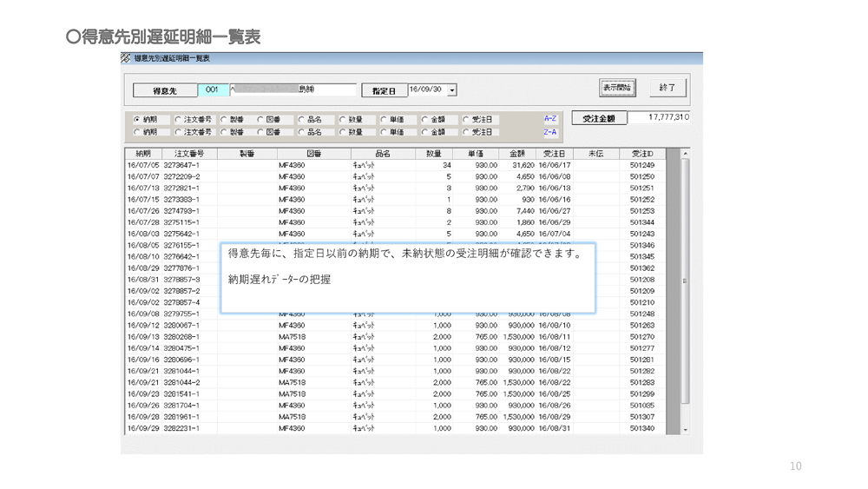Click the 納期 column header
The height and width of the screenshot is (489, 868).
tap(143, 154)
